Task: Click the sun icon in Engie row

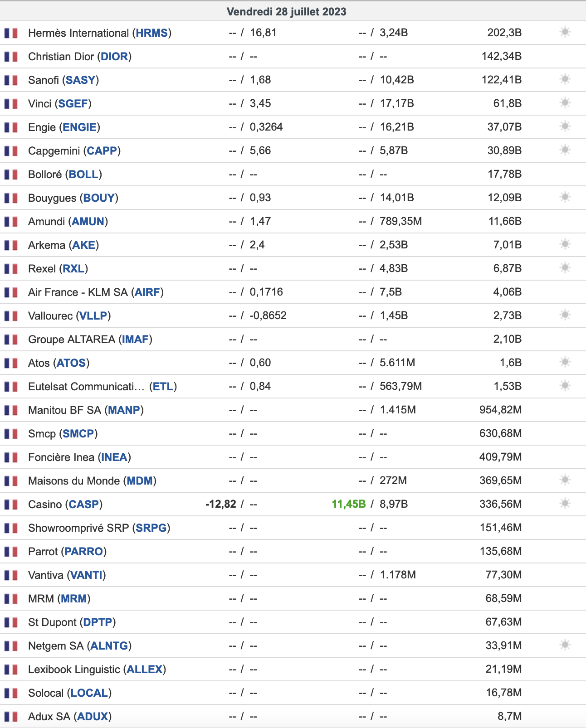Action: tap(565, 126)
